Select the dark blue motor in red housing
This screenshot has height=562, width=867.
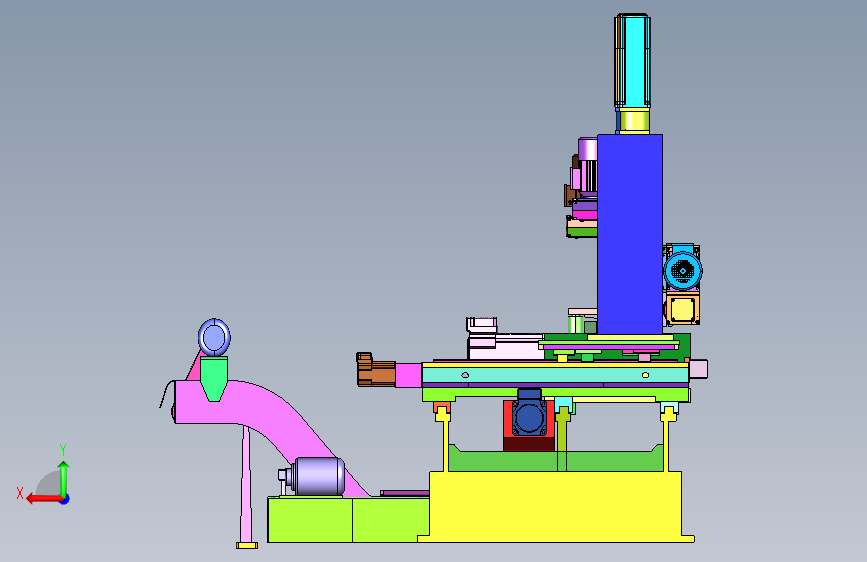pos(529,416)
